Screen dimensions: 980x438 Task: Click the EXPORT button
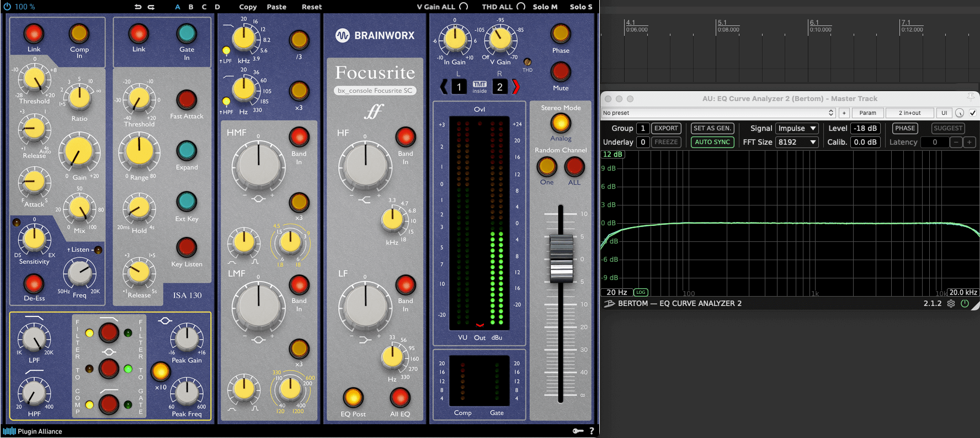click(x=666, y=128)
